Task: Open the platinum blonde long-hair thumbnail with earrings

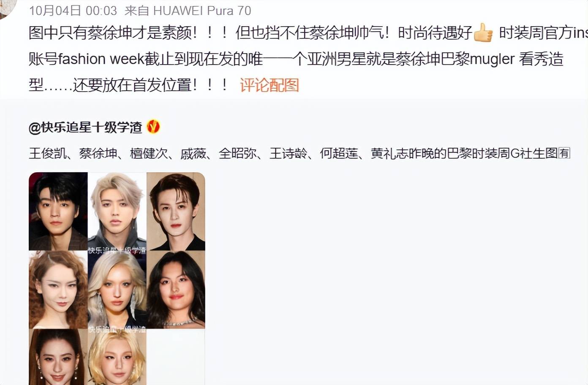Action: (117, 290)
